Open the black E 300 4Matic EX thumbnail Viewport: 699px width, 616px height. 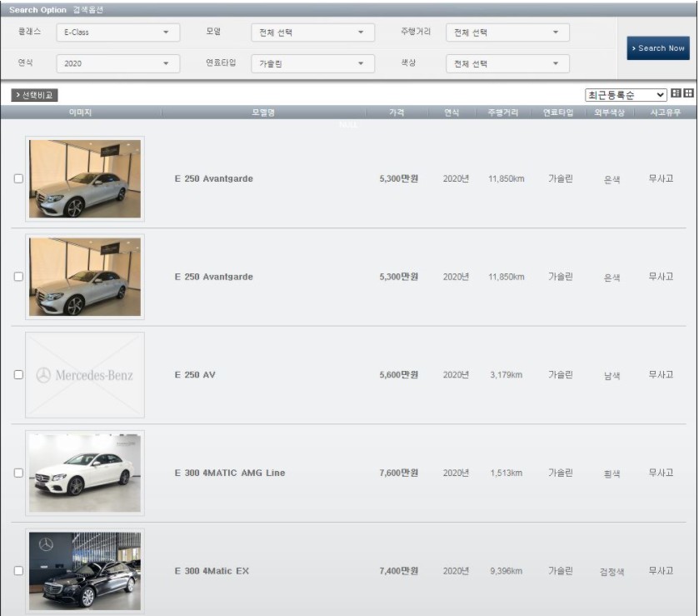click(x=85, y=571)
